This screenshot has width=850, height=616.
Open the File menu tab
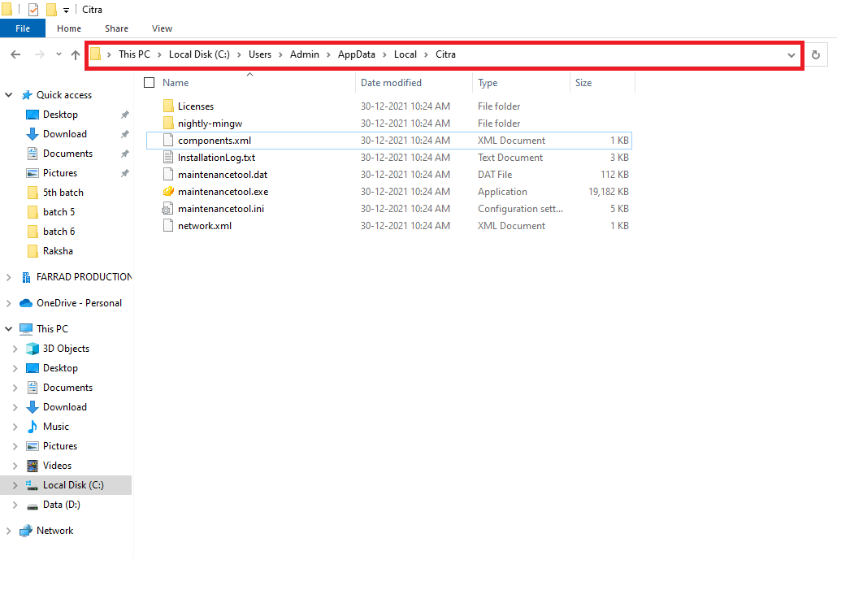coord(23,28)
